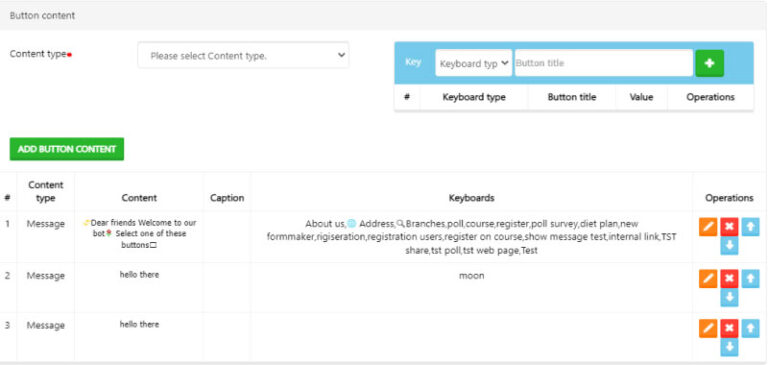The width and height of the screenshot is (768, 365).
Task: Focus the Button title input field
Action: [603, 63]
